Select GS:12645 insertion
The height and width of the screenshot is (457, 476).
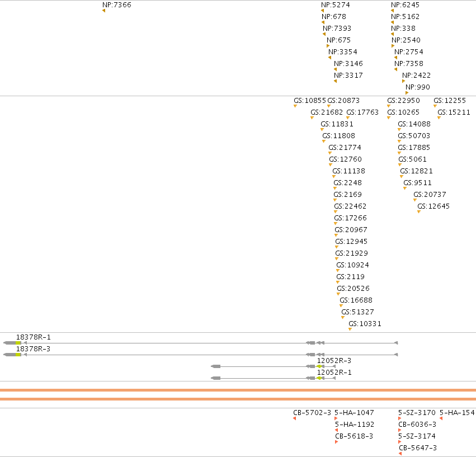[433, 206]
